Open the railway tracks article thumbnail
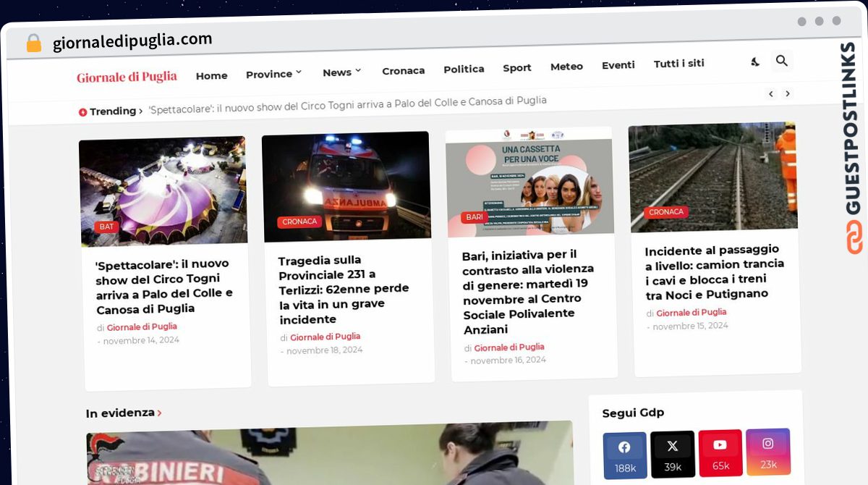 click(712, 177)
